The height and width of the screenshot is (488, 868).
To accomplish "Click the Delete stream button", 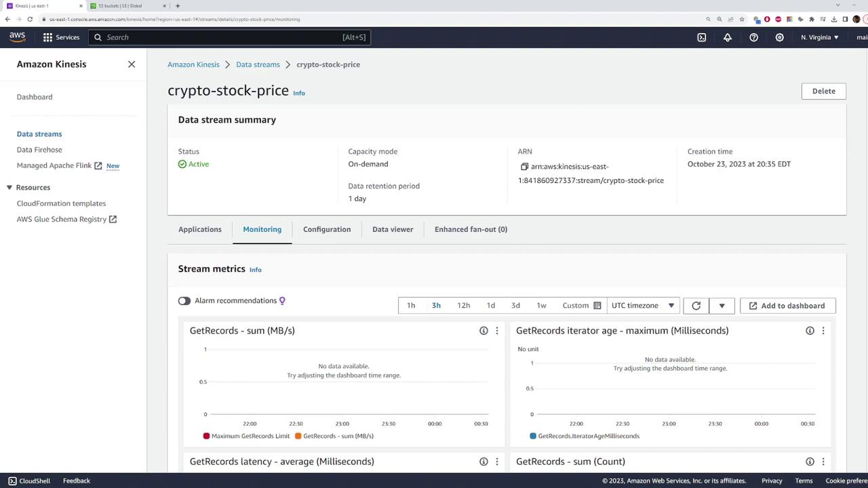I will click(823, 91).
